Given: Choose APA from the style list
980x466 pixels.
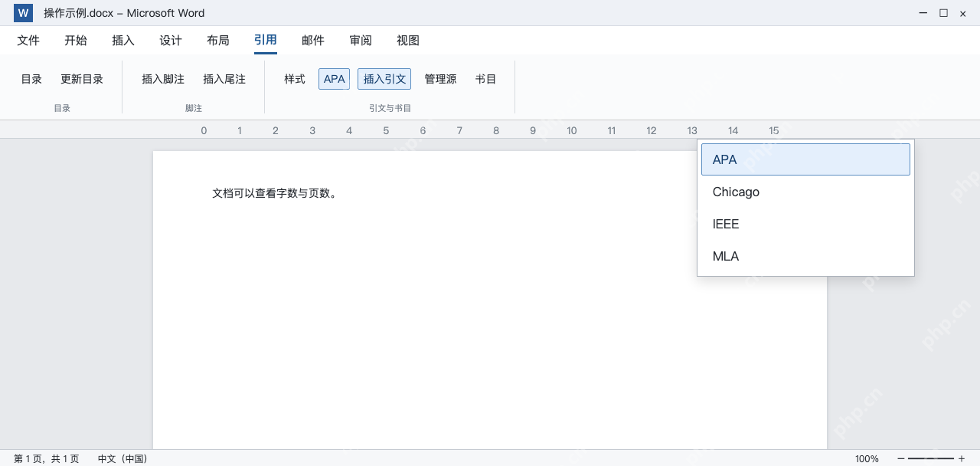Looking at the screenshot, I should (805, 159).
